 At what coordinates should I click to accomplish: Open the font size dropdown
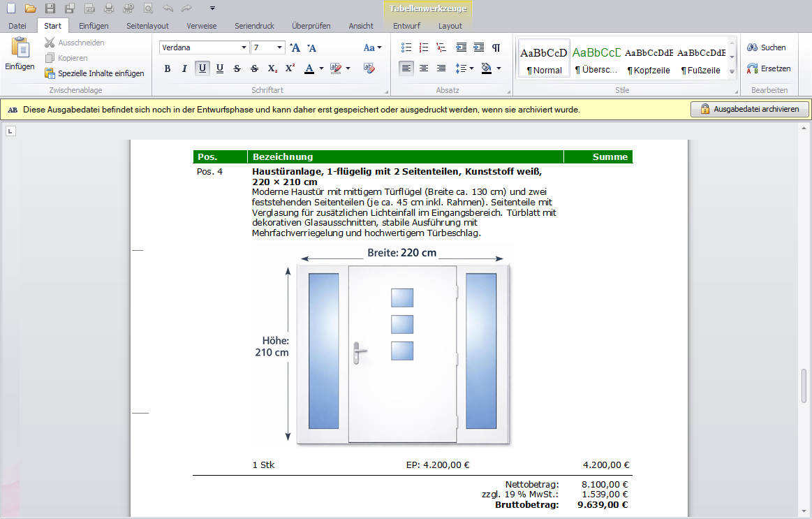tap(280, 47)
